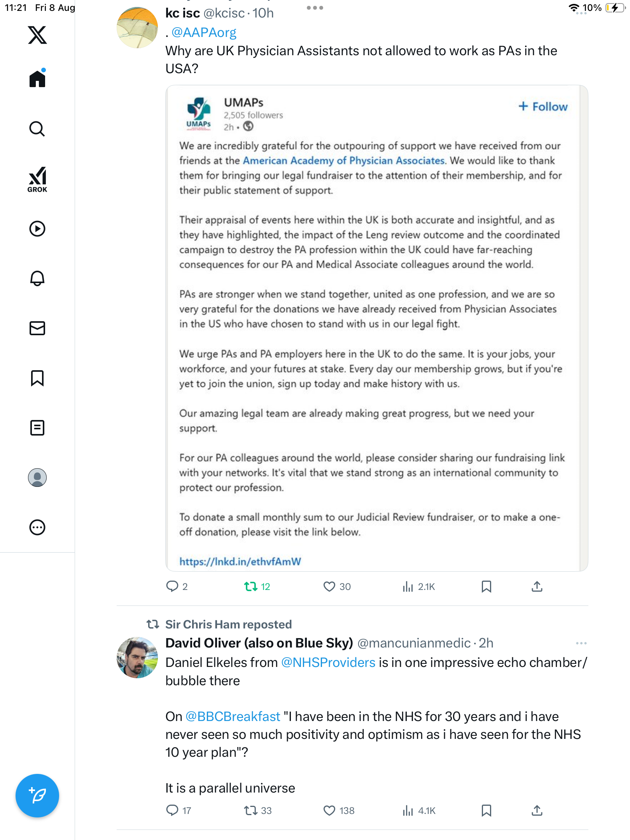Open the Search page

(x=37, y=129)
